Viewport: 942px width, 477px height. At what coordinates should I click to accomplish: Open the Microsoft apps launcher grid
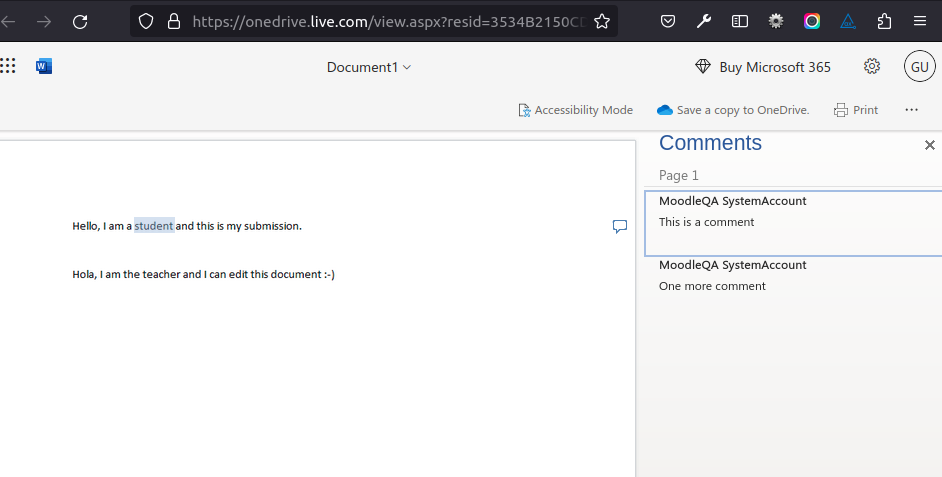click(x=7, y=66)
